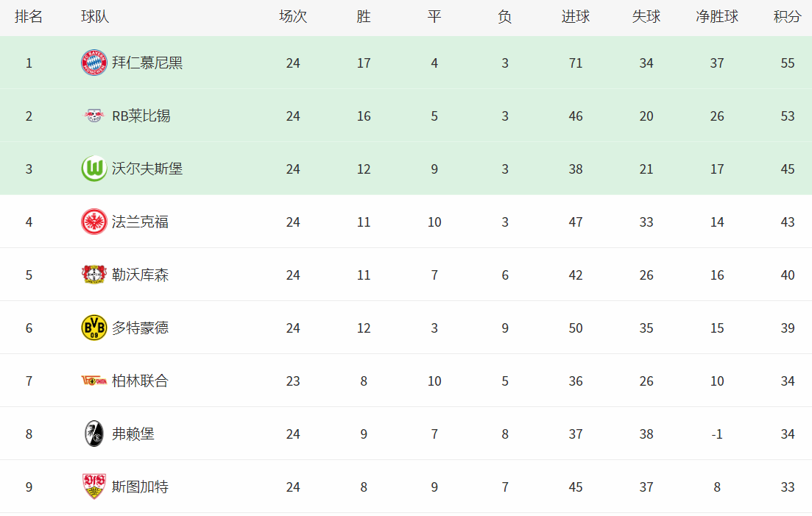Click the Freiburg club logo

(94, 434)
